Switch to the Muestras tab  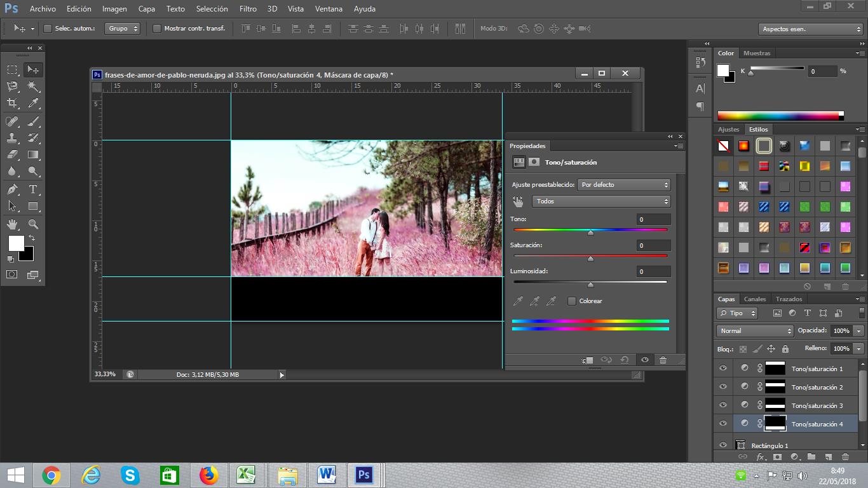[x=757, y=53]
